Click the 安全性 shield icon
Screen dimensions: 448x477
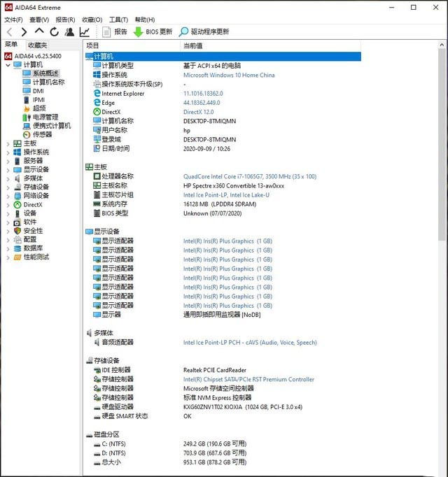pos(17,231)
